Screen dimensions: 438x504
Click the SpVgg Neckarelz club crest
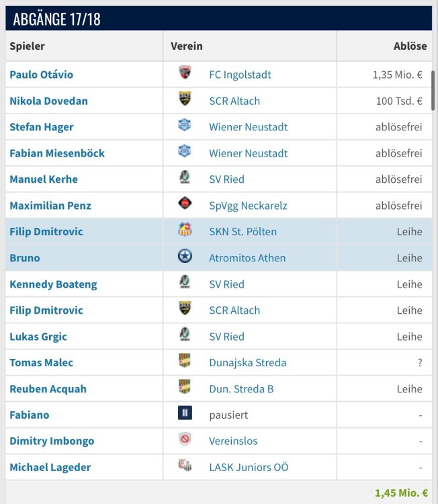pyautogui.click(x=185, y=205)
